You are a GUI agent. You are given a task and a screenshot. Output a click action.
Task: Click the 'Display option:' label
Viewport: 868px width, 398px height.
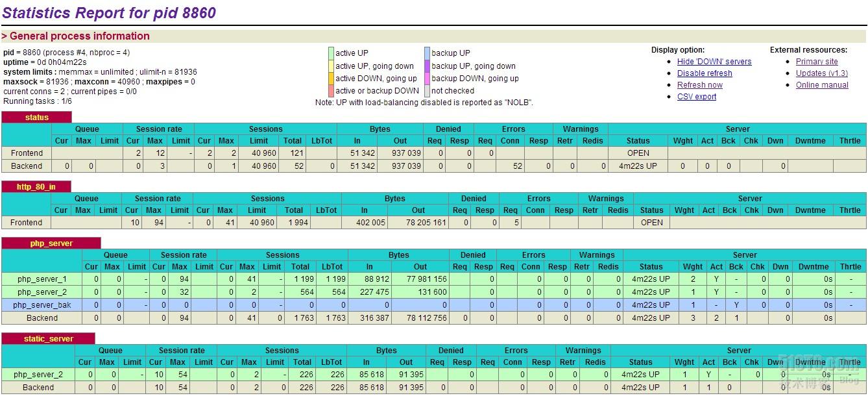coord(678,50)
